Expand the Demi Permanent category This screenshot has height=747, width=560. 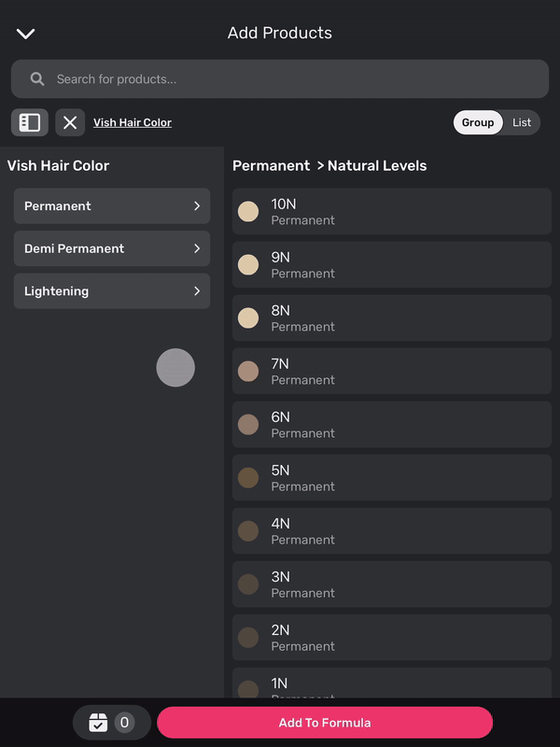112,248
